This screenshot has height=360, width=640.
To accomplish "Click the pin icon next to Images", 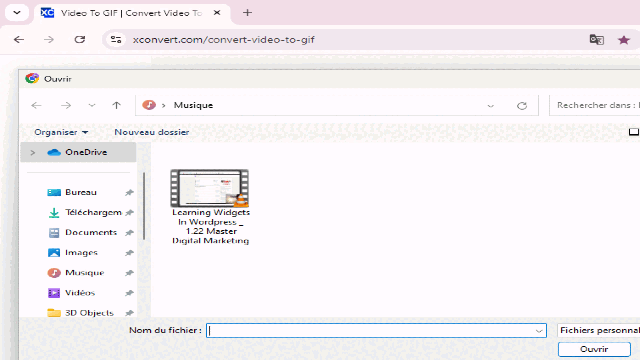I will pos(129,253).
